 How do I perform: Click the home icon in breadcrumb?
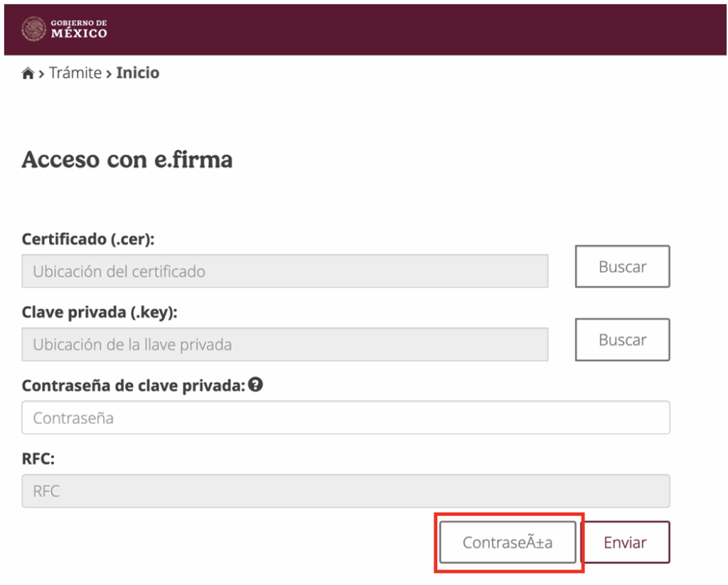(x=27, y=72)
